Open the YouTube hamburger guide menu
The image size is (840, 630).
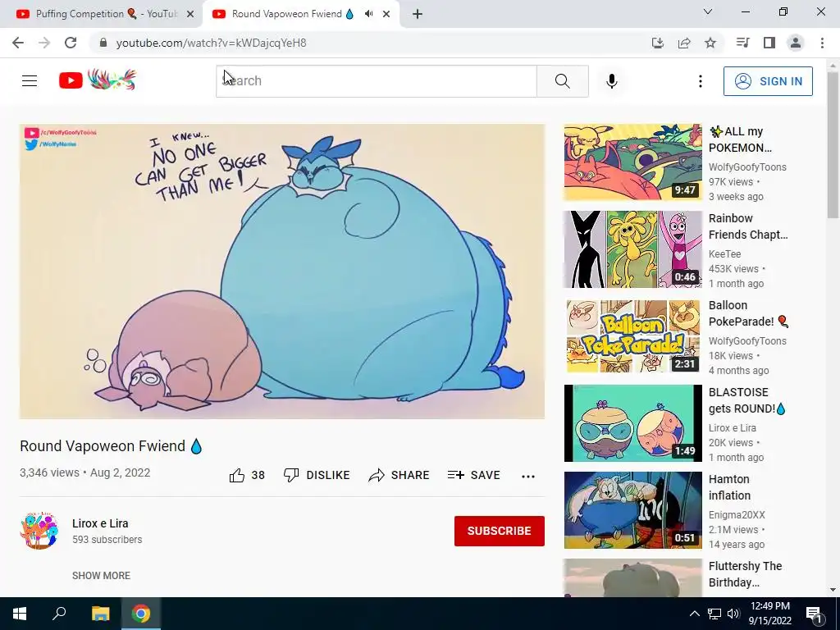click(x=30, y=81)
